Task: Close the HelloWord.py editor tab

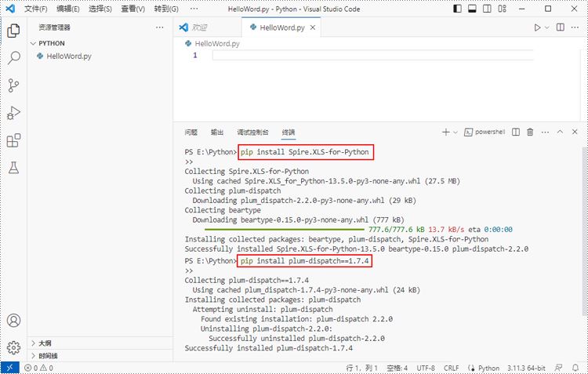Action: (x=313, y=27)
